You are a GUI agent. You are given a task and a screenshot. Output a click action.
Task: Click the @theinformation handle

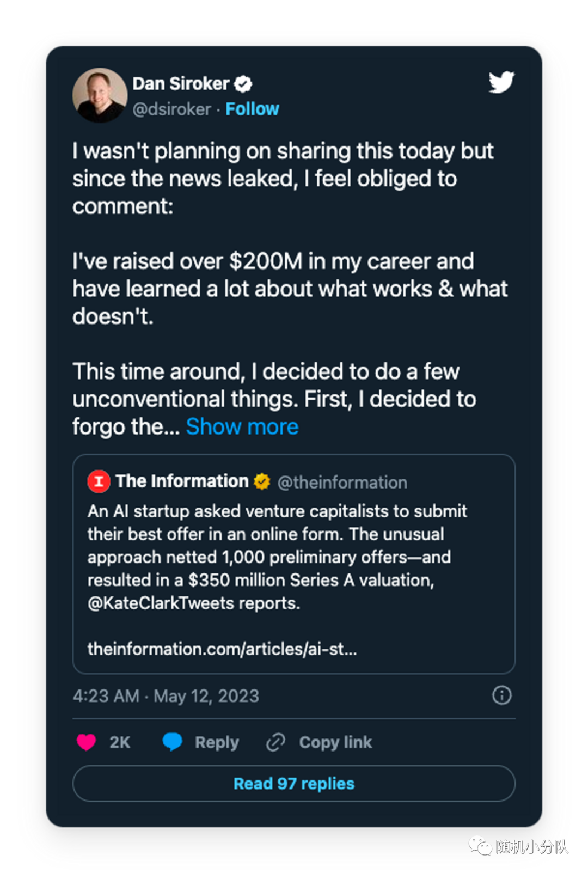[x=342, y=482]
